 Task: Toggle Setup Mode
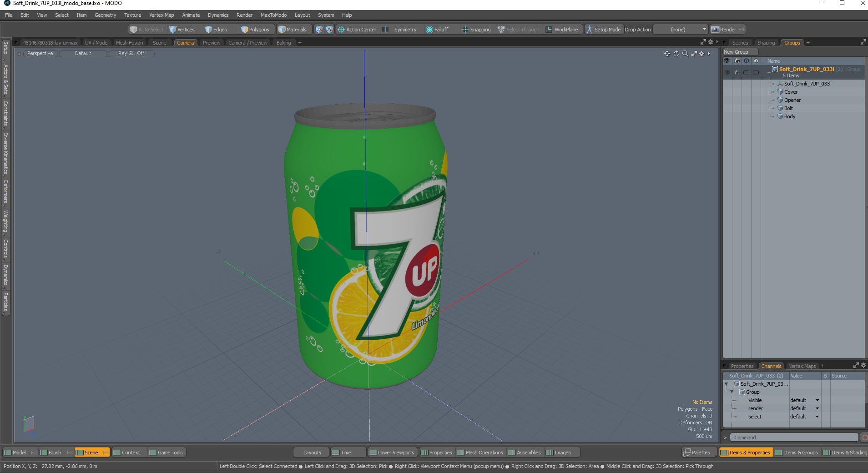click(603, 30)
